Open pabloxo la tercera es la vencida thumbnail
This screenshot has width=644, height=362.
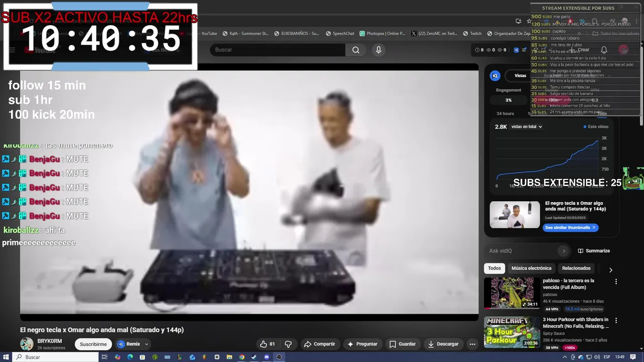tap(512, 293)
